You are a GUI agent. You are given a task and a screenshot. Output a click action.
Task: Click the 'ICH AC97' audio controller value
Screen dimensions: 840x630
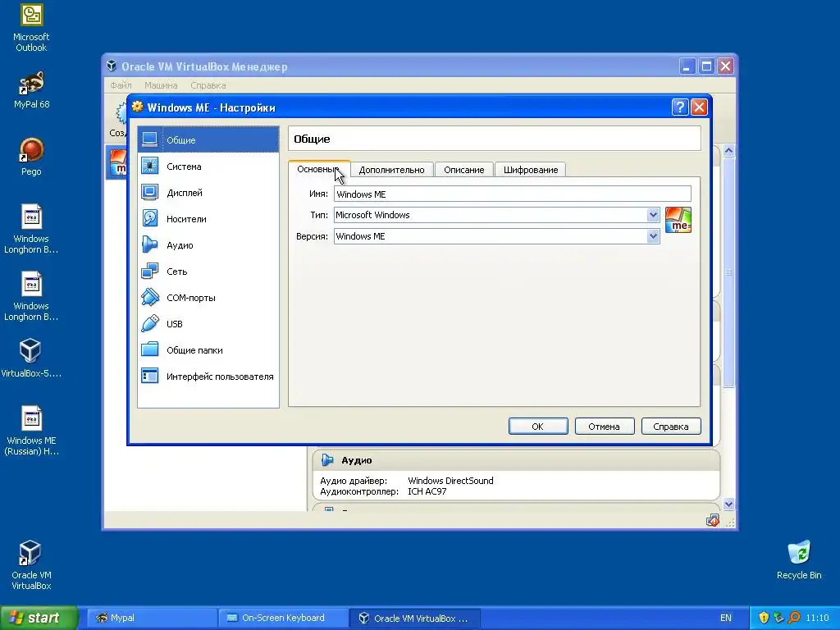pyautogui.click(x=427, y=491)
